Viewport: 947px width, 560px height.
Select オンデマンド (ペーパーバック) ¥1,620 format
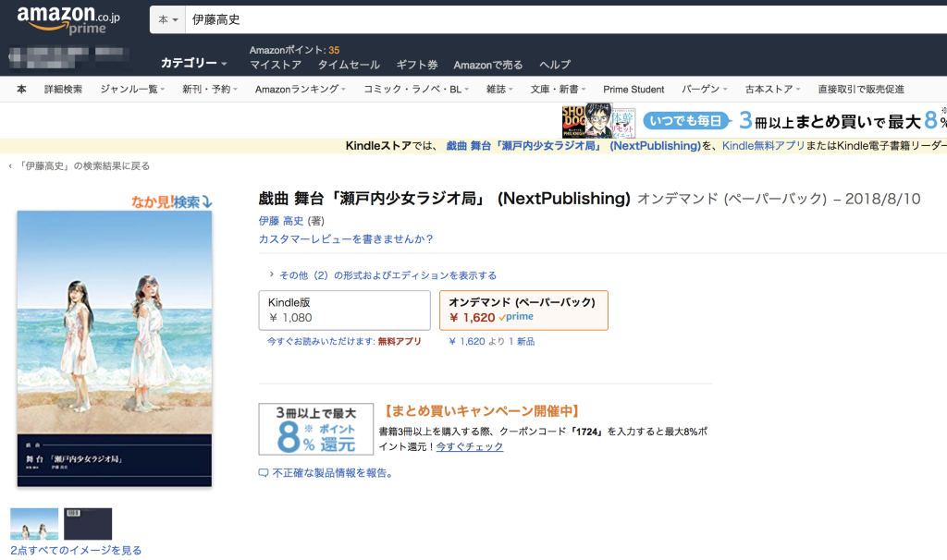[523, 310]
